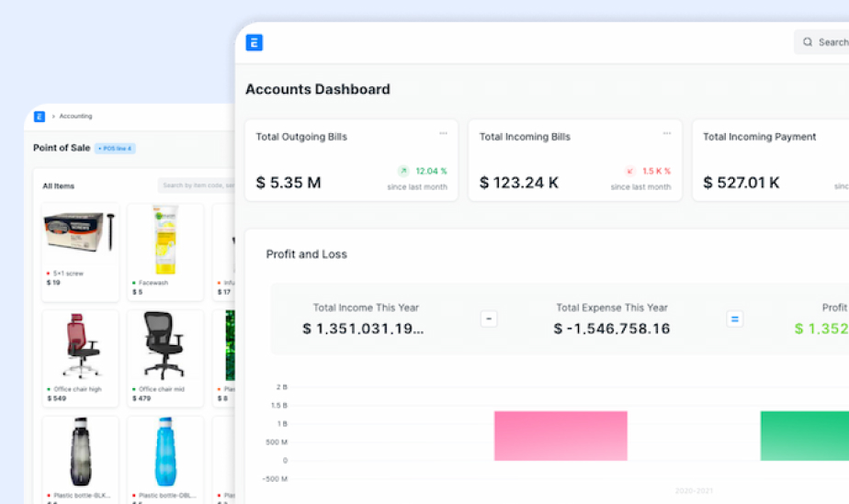Click the breadcrumb chevron before Accounting
849x504 pixels.
pos(53,117)
